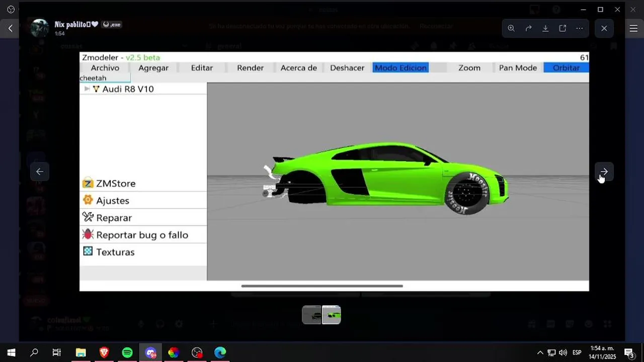Download the image with the download icon

[x=545, y=29]
